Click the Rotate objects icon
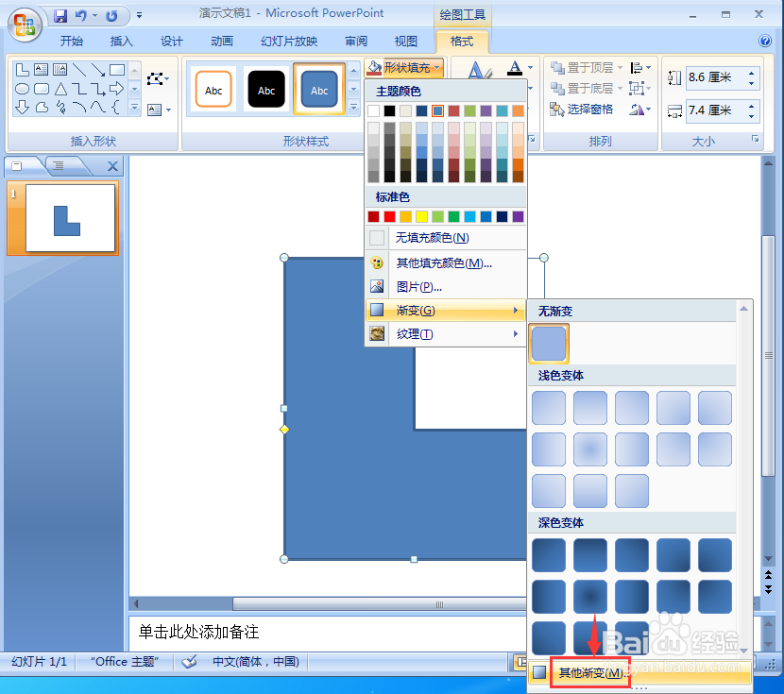Image resolution: width=784 pixels, height=694 pixels. point(637,110)
